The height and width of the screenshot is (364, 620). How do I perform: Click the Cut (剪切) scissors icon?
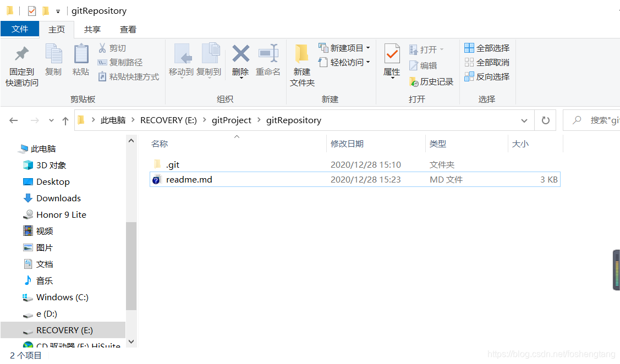[x=102, y=48]
